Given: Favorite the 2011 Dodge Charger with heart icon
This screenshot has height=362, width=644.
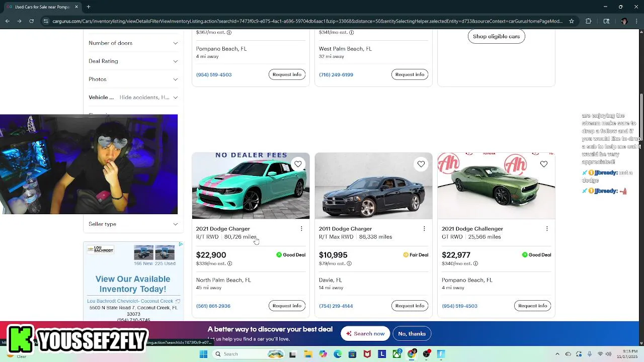Looking at the screenshot, I should [x=421, y=164].
